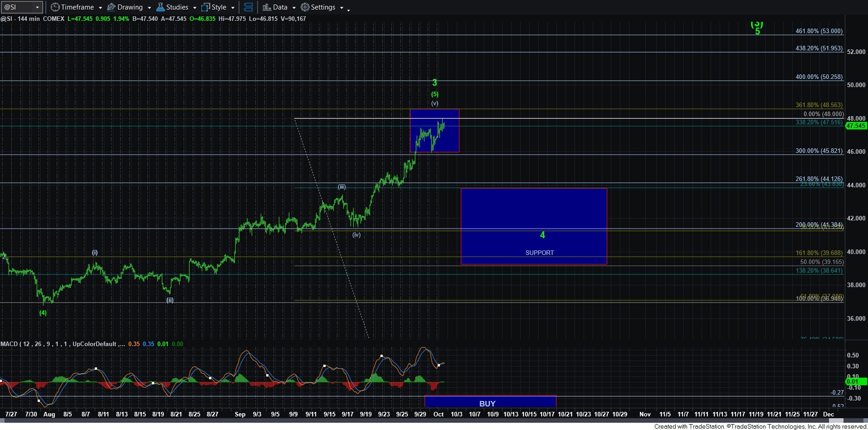Expand the Timeframe dropdown arrow

pos(100,8)
